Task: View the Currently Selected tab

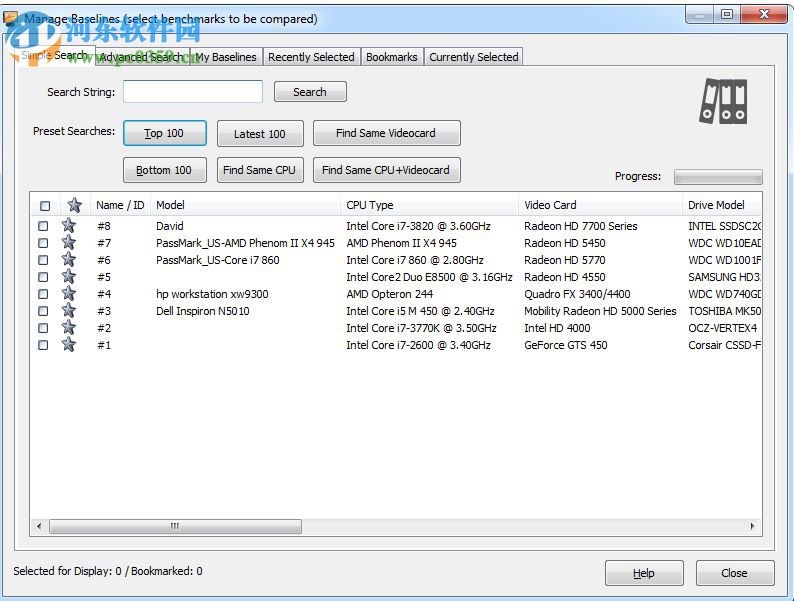Action: pos(474,57)
